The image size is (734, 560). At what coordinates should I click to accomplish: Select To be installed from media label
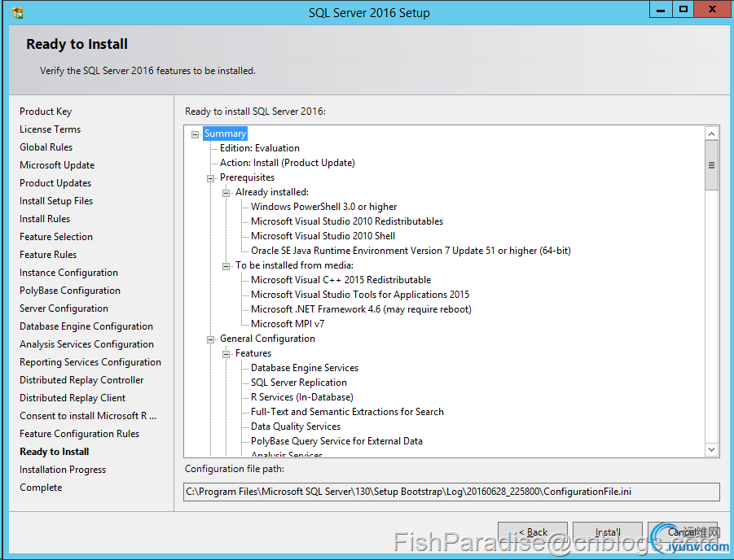point(294,265)
